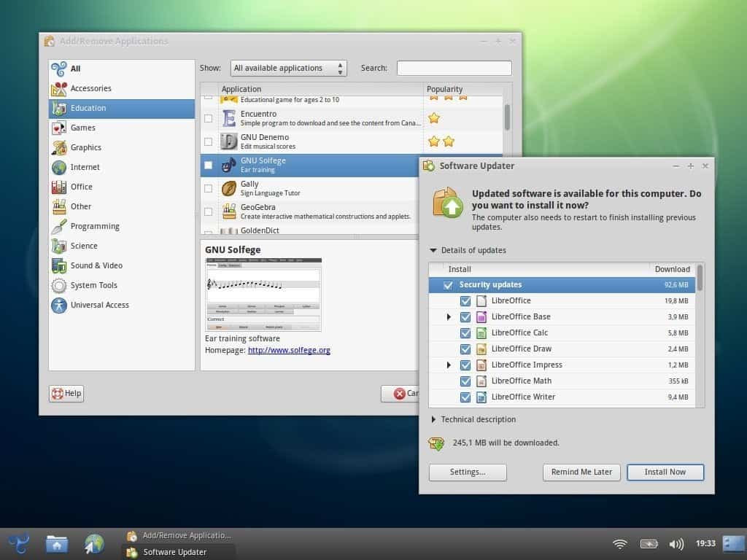Uncheck the LibreOffice Math update
The height and width of the screenshot is (560, 747).
tap(465, 381)
